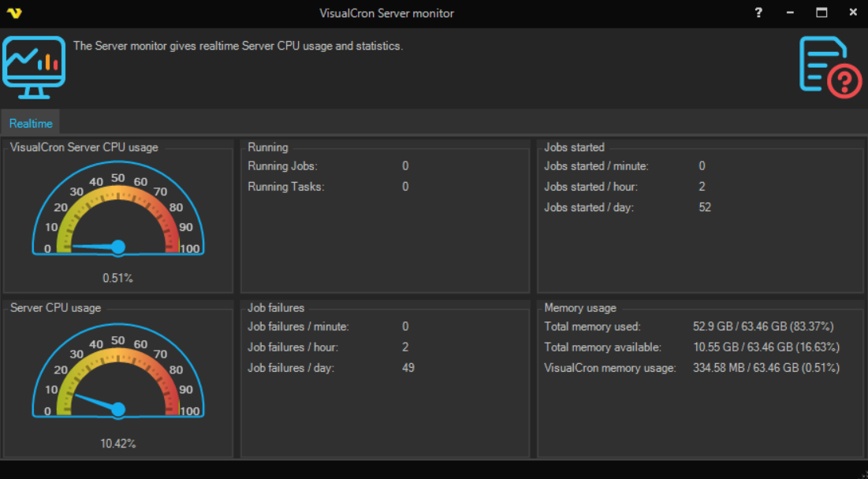Click the Server monitor chart icon
Screen dimensions: 868x479
click(x=34, y=67)
